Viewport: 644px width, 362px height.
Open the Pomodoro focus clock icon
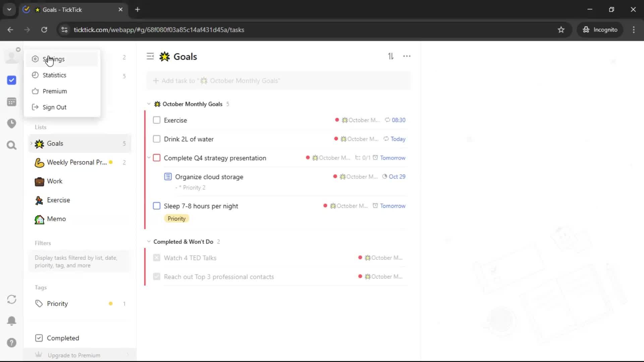(11, 123)
